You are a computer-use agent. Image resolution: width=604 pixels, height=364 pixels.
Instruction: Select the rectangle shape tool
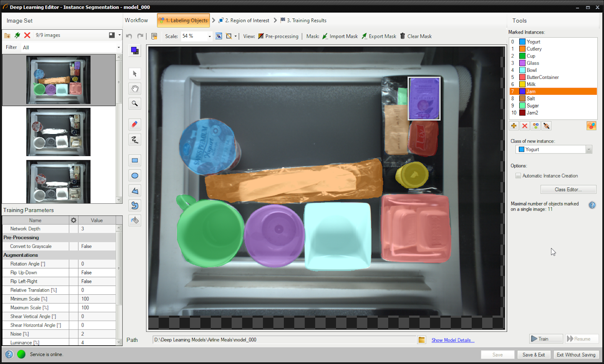coord(135,161)
